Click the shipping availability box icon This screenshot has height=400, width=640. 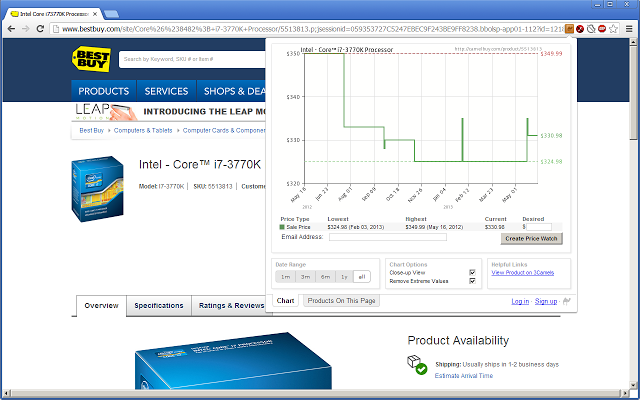coord(417,364)
